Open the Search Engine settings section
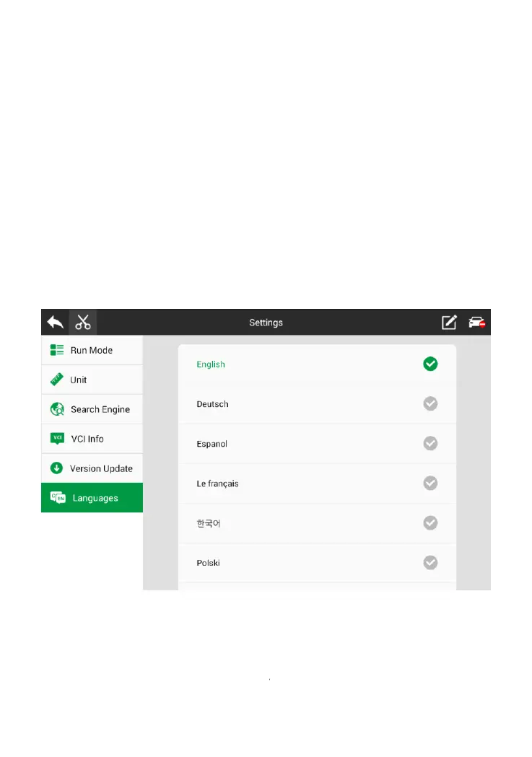The image size is (532, 757). tap(92, 409)
